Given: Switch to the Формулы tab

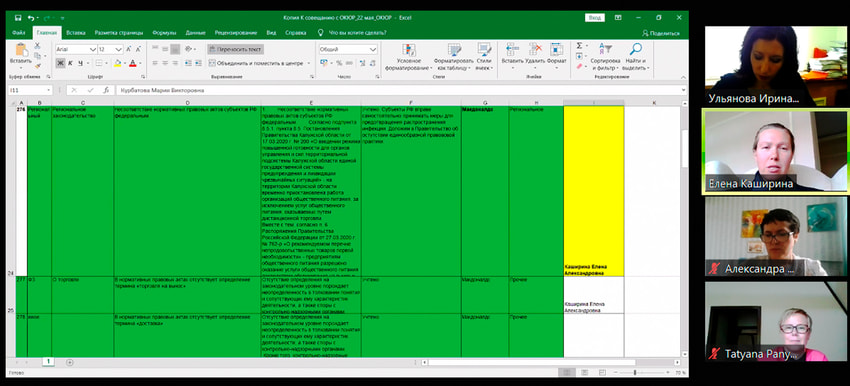Looking at the screenshot, I should pos(164,33).
